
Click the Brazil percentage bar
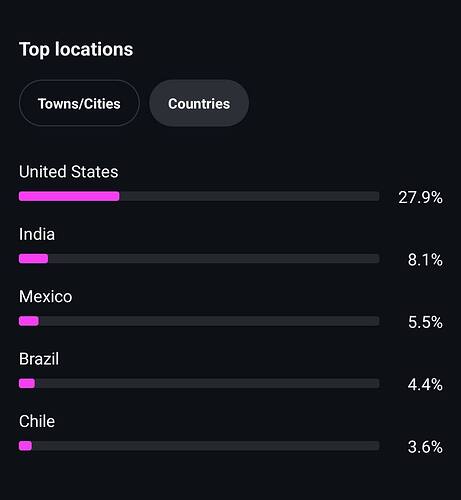point(199,383)
